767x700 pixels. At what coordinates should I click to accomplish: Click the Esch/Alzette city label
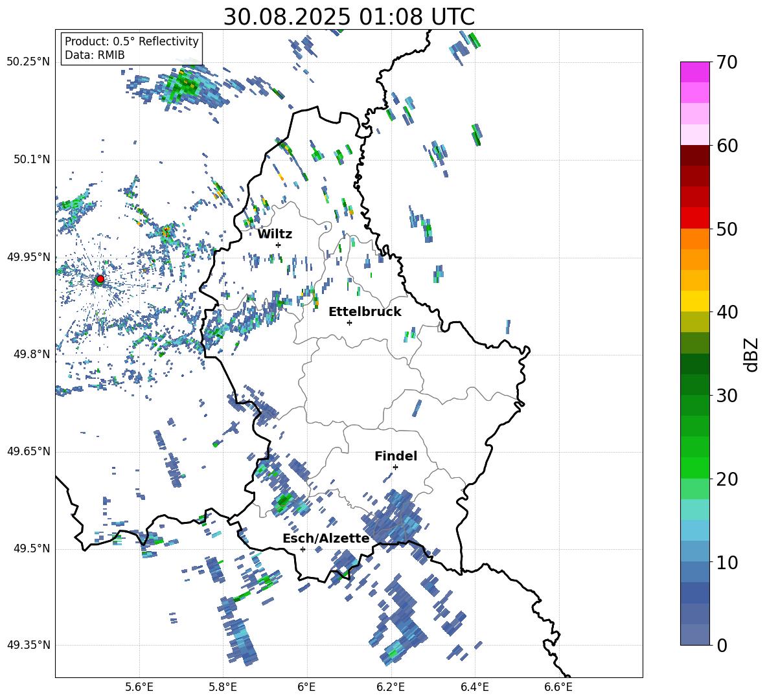326,538
